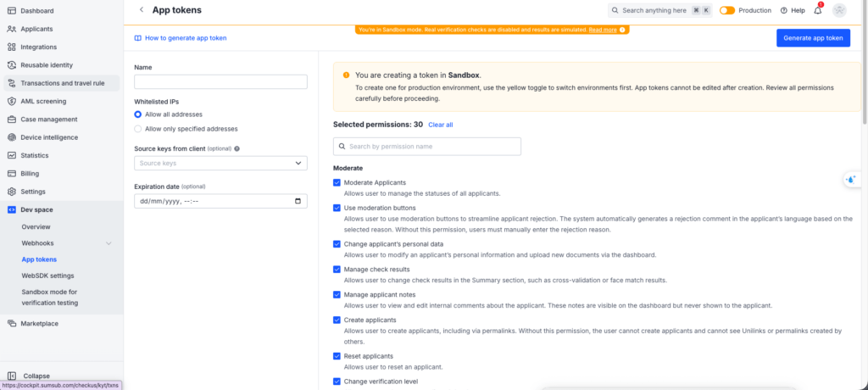This screenshot has height=390, width=868.
Task: Click the user avatar icon
Action: [839, 10]
